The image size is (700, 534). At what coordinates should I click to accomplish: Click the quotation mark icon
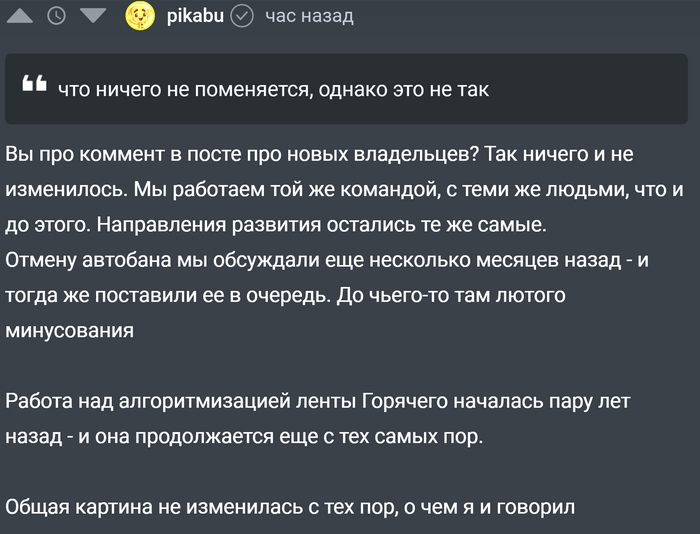[34, 86]
